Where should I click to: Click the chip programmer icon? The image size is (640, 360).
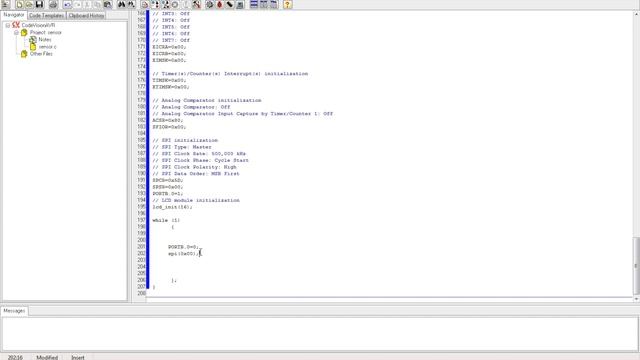pos(230,4)
